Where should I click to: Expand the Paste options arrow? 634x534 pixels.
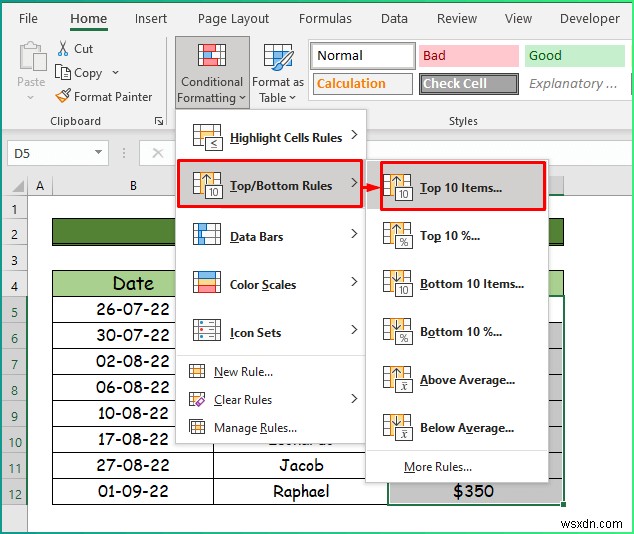click(x=30, y=97)
